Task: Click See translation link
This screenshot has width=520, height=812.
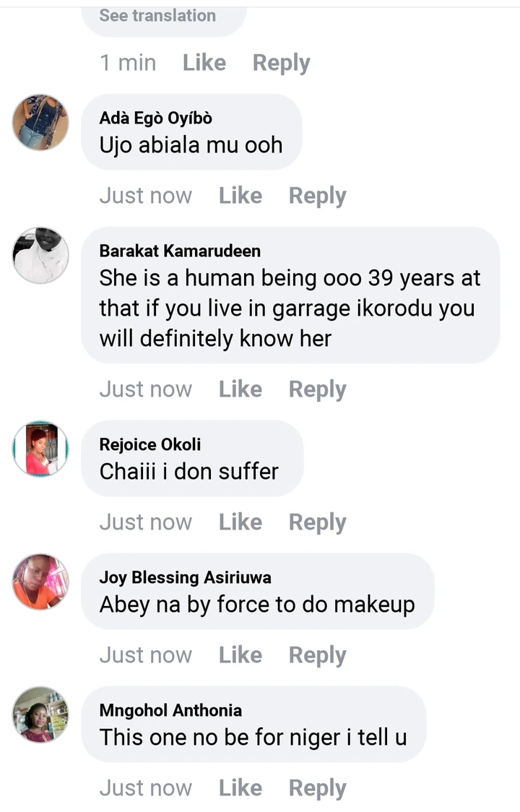Action: pos(157,15)
